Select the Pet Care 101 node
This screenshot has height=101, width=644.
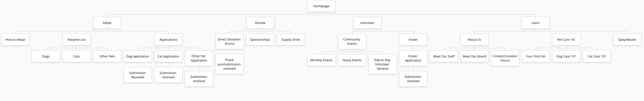click(x=566, y=39)
